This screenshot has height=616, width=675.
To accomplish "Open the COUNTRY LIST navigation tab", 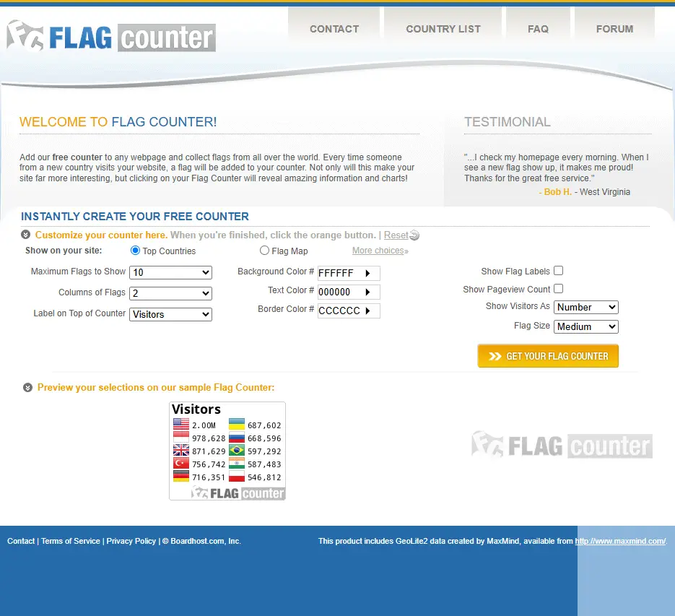I will (443, 29).
